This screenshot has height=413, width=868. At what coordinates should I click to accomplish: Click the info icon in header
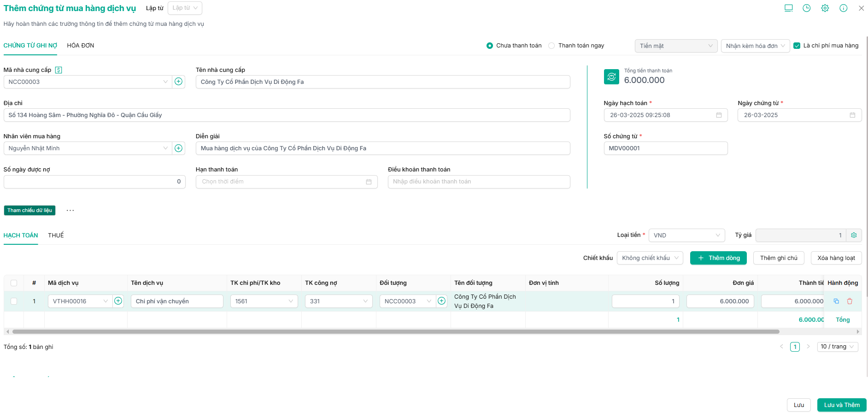click(x=843, y=8)
